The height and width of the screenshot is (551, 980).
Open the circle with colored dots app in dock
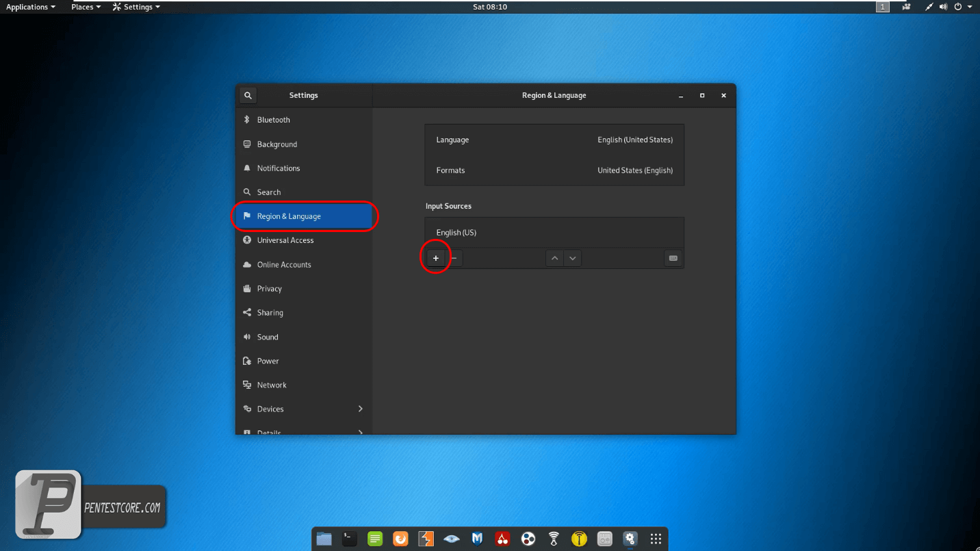pos(528,539)
